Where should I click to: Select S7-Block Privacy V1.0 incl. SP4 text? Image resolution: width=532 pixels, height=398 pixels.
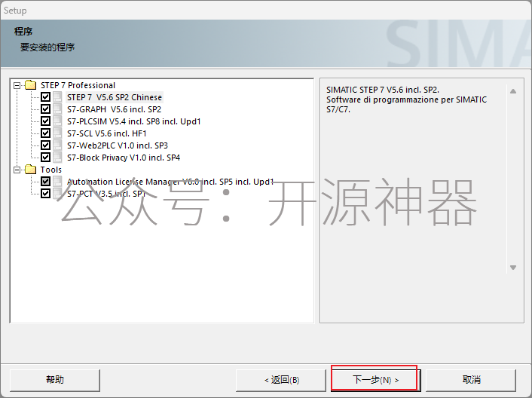(x=124, y=158)
